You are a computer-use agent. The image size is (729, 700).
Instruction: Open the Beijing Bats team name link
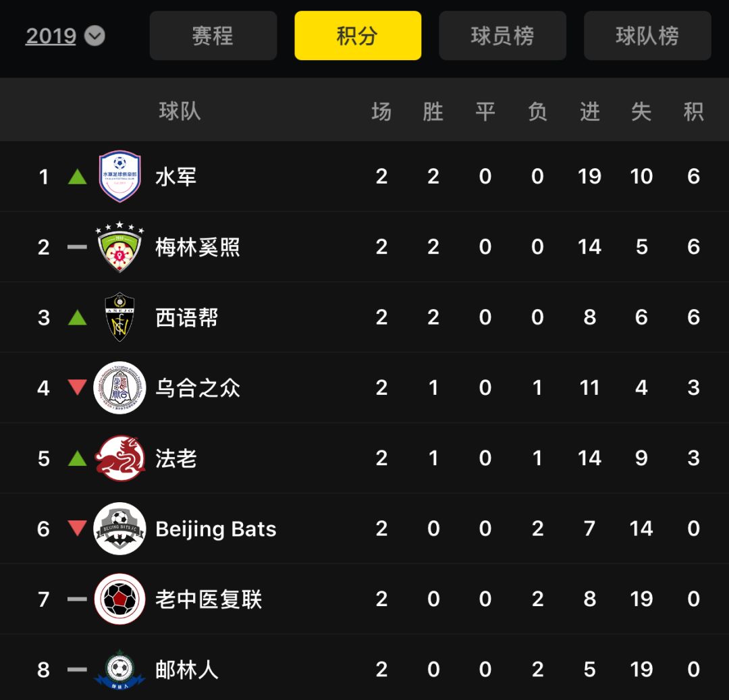point(216,529)
